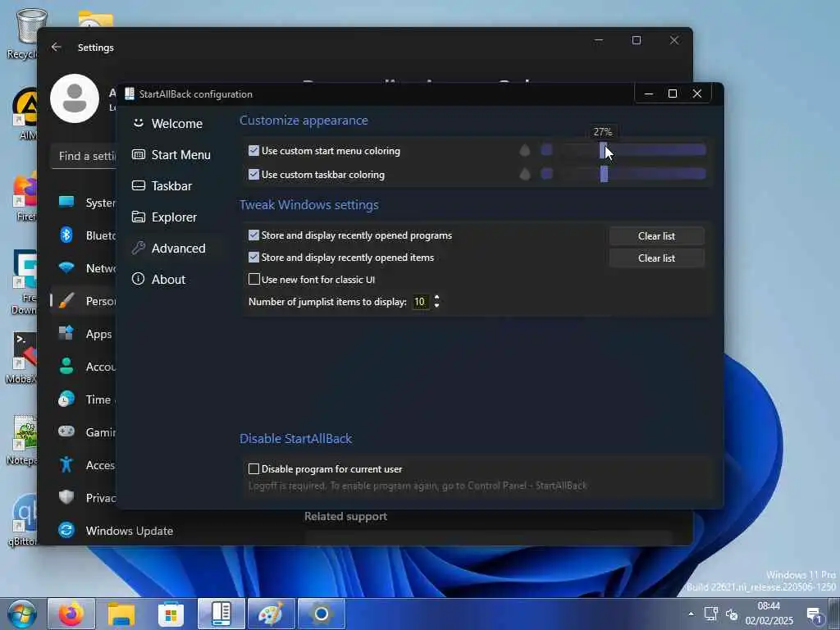Click the network icon in system tray

point(711,614)
